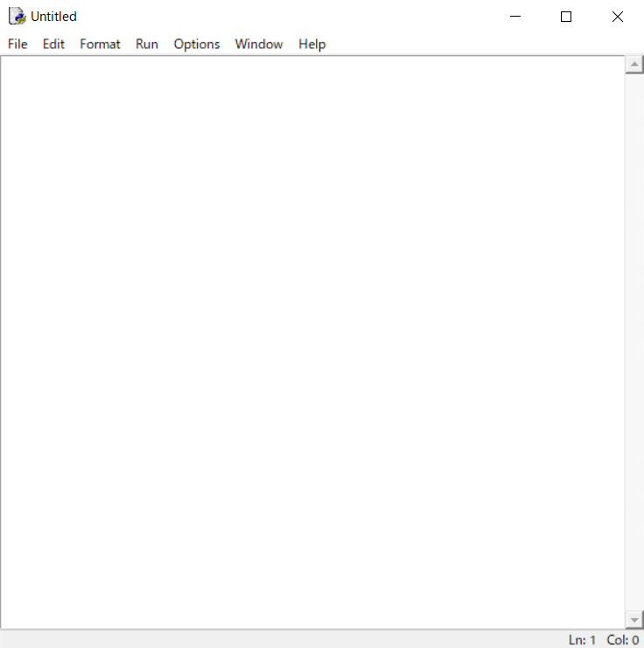644x648 pixels.
Task: Open the Run menu
Action: [x=147, y=44]
